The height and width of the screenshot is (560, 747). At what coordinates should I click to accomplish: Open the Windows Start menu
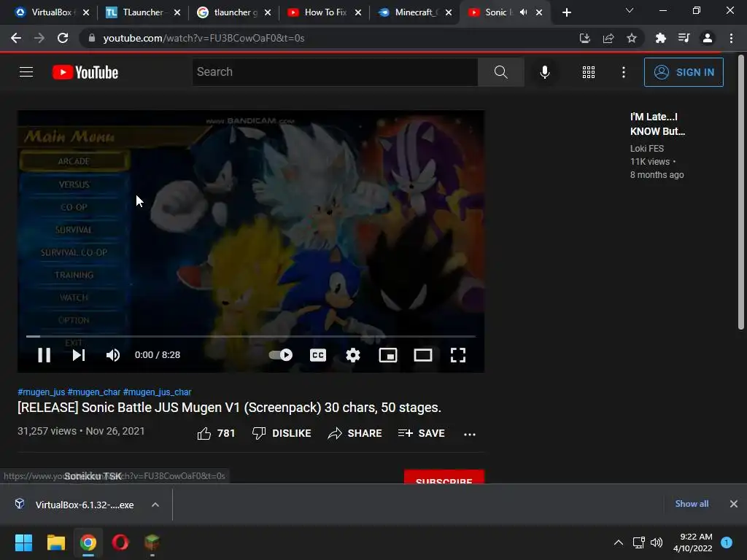pos(23,542)
